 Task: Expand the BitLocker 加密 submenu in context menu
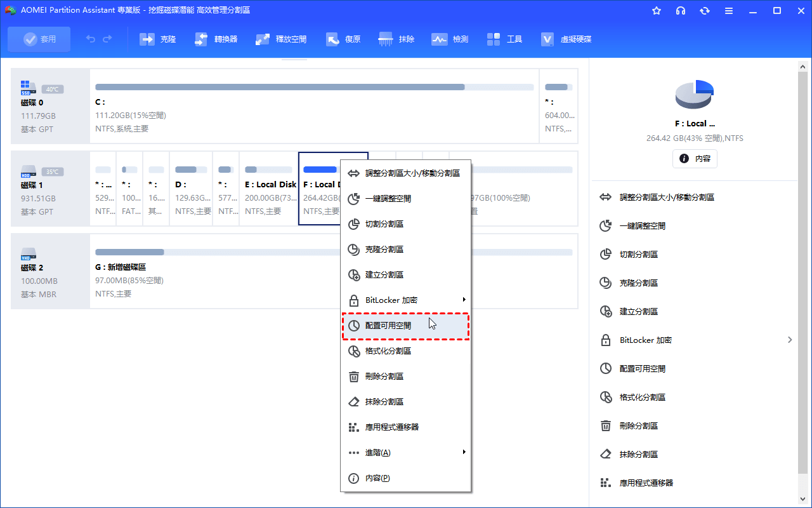464,300
